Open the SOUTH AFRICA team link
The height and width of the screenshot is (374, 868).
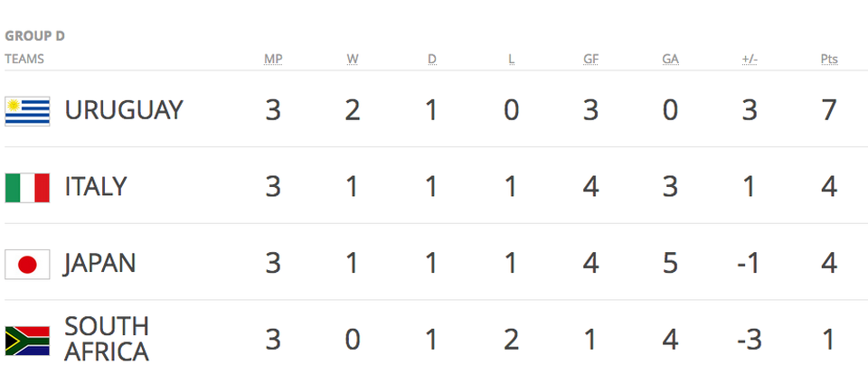coord(107,339)
